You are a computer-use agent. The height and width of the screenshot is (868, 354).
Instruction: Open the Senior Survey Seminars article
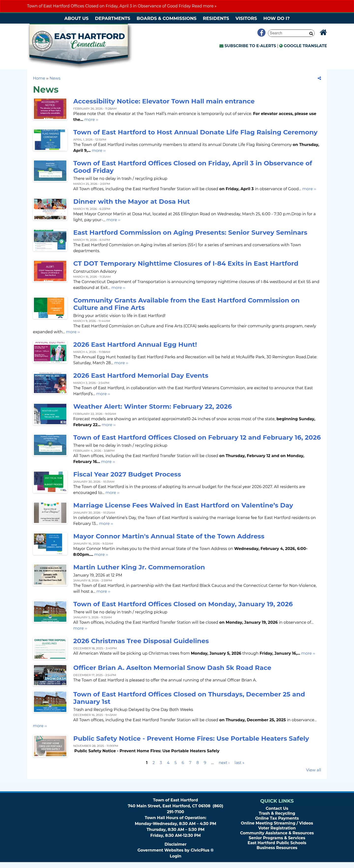click(190, 232)
